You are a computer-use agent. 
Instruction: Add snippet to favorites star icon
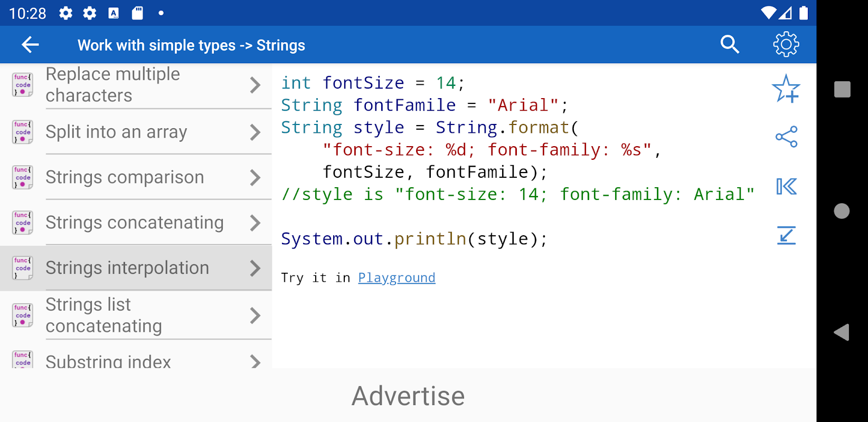pos(786,89)
